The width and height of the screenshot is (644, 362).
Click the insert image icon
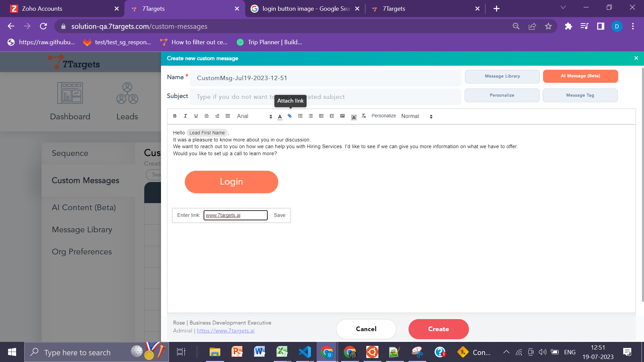(x=342, y=116)
